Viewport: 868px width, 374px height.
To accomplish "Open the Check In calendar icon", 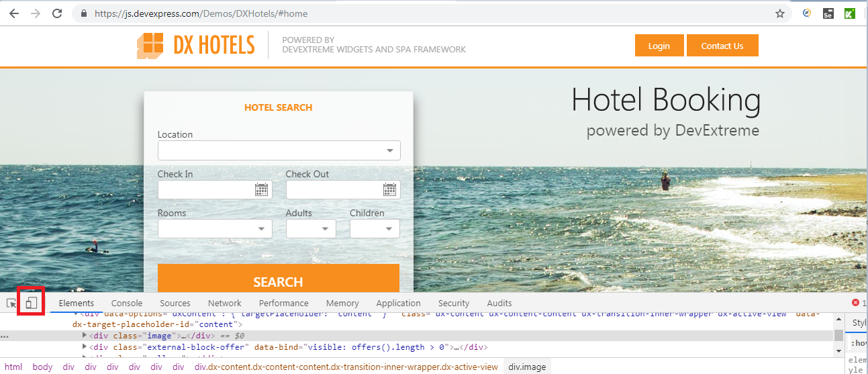I will [x=261, y=190].
